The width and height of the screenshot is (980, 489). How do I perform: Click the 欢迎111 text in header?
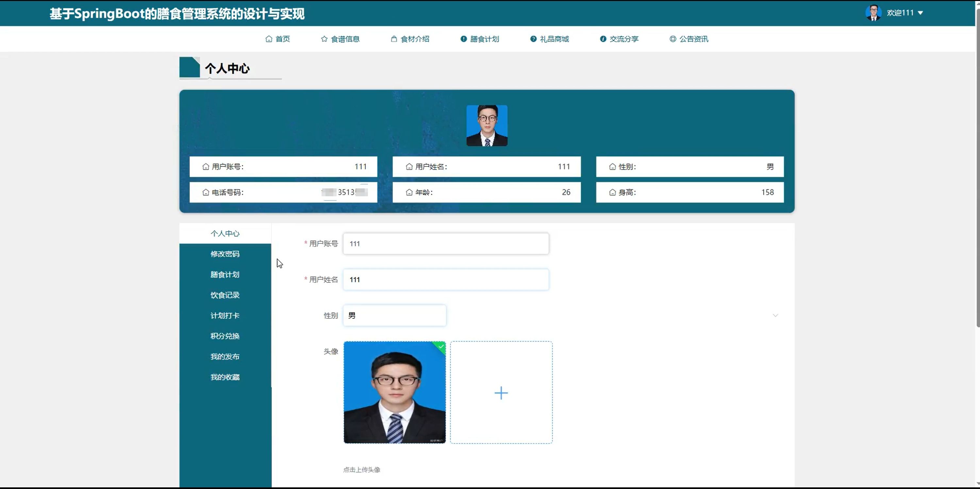[900, 13]
